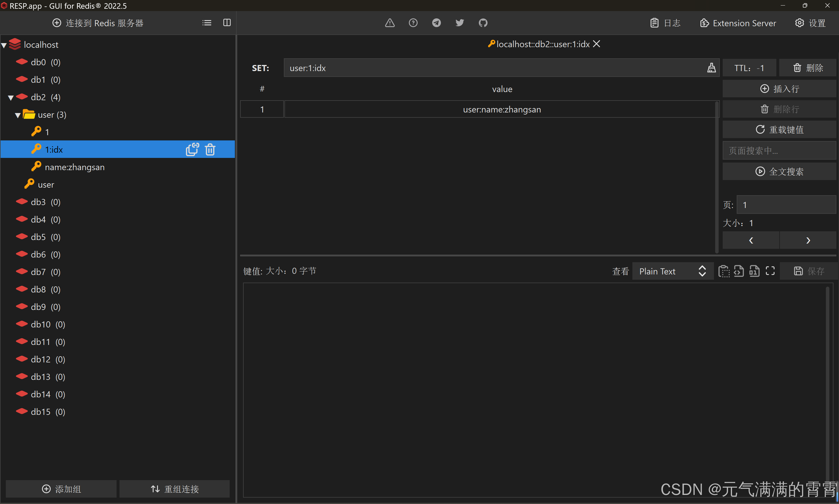
Task: Close the localhost::db2::user:1:idx tab
Action: 597,44
